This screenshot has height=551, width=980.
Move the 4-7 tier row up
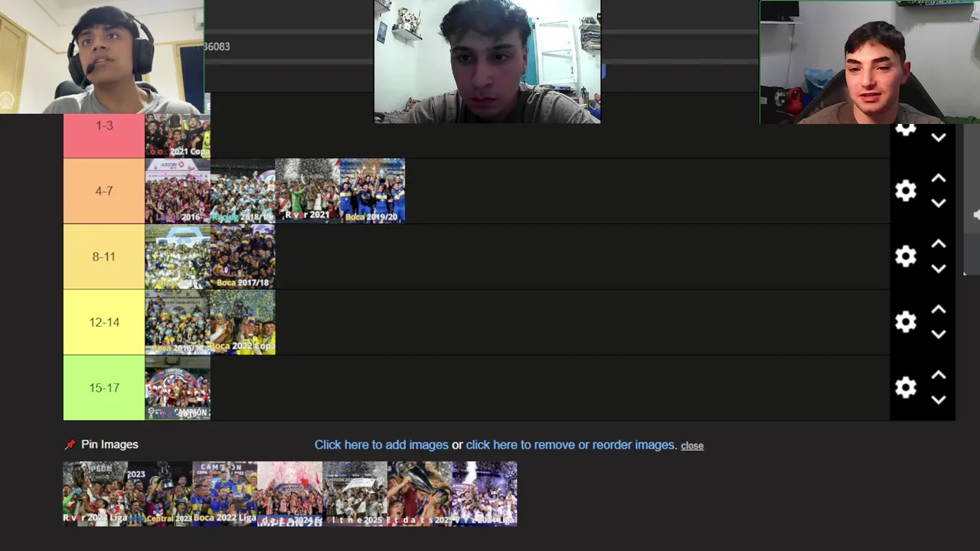(x=939, y=178)
